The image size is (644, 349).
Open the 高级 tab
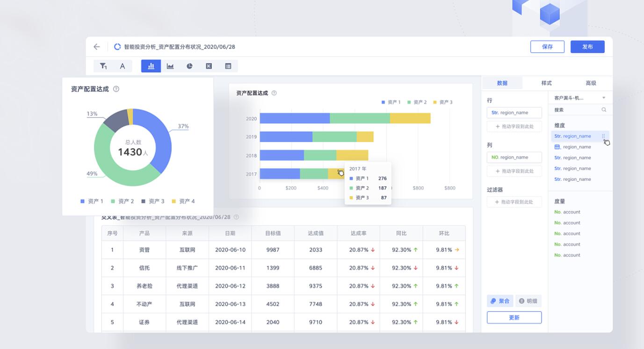coord(591,83)
